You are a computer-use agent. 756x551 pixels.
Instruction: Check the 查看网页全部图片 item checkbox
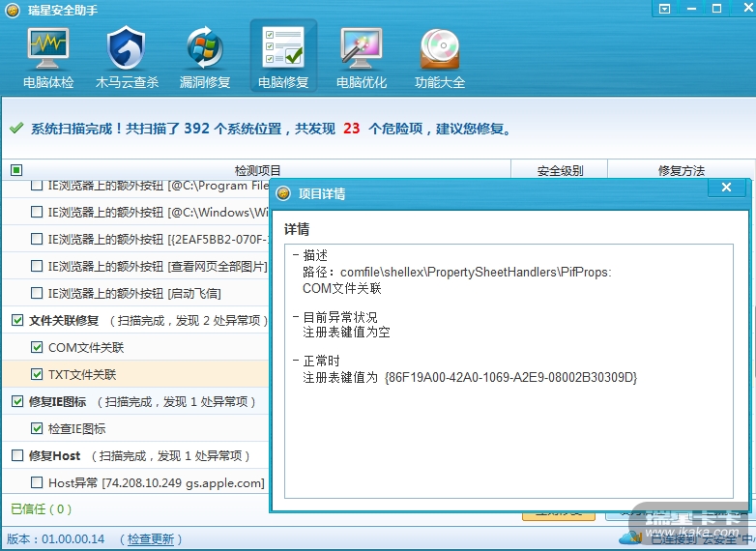36,266
